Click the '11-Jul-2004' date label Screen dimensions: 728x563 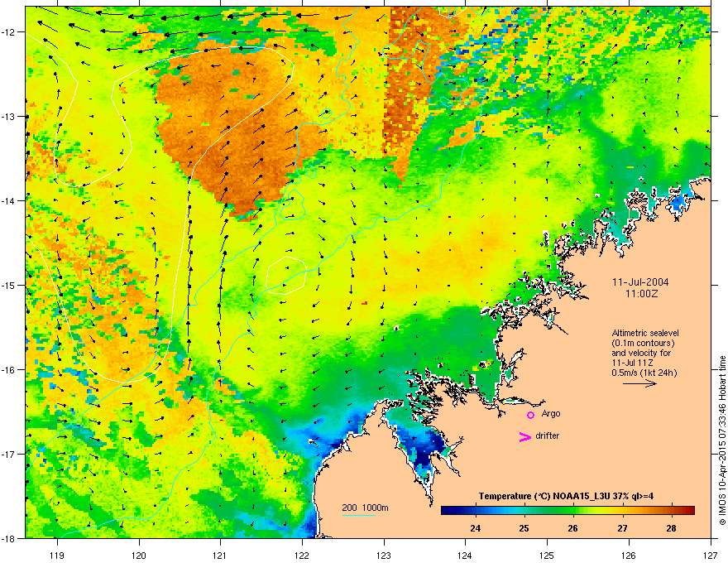pyautogui.click(x=640, y=282)
